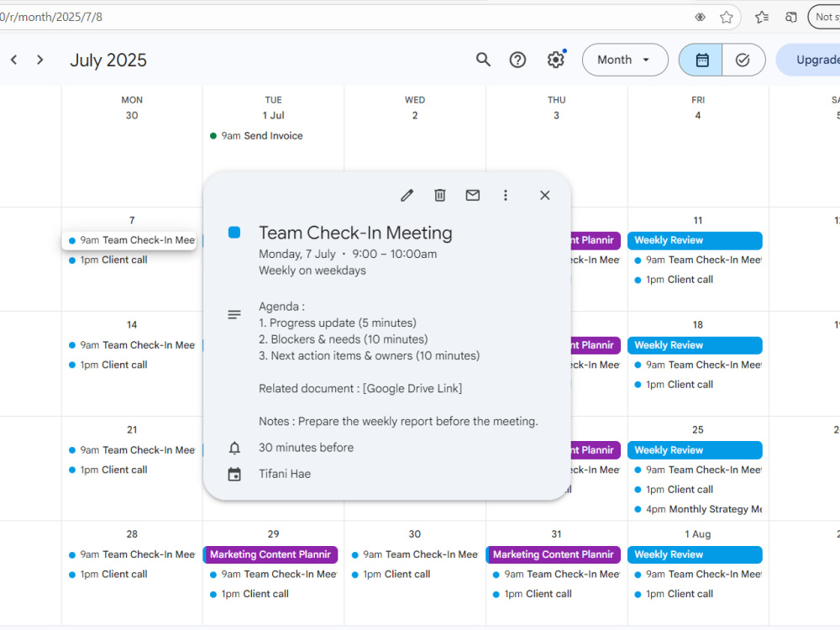Image resolution: width=840 pixels, height=630 pixels.
Task: Open browser favorites list icon
Action: pos(762,17)
